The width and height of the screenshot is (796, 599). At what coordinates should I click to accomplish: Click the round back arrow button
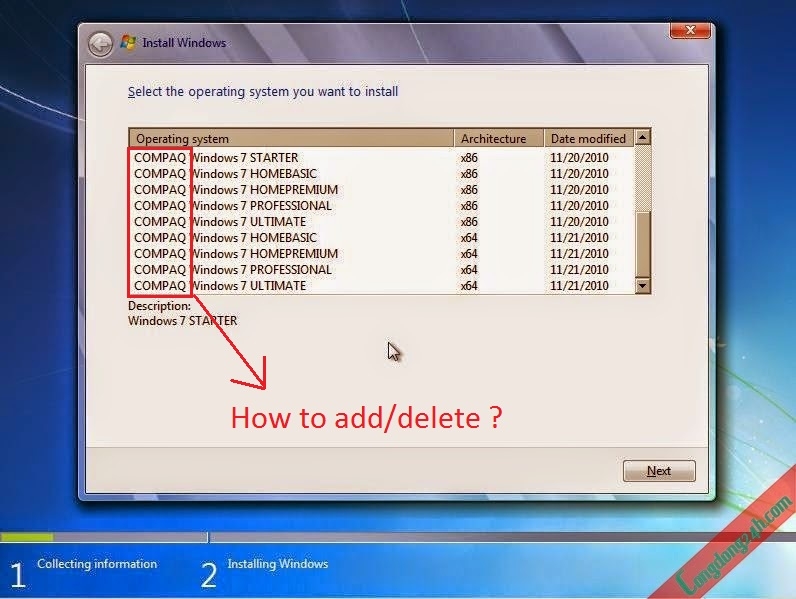click(x=100, y=45)
